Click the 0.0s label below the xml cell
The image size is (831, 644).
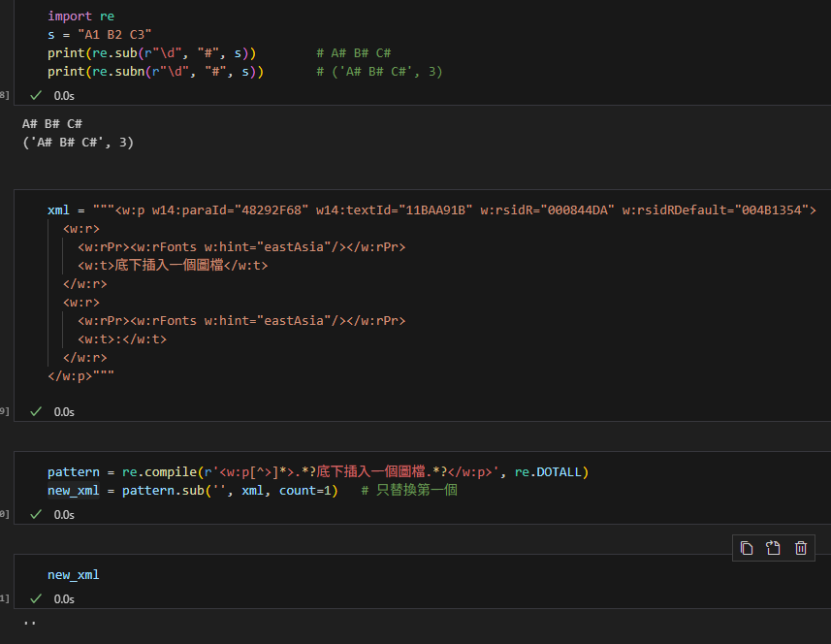click(64, 411)
